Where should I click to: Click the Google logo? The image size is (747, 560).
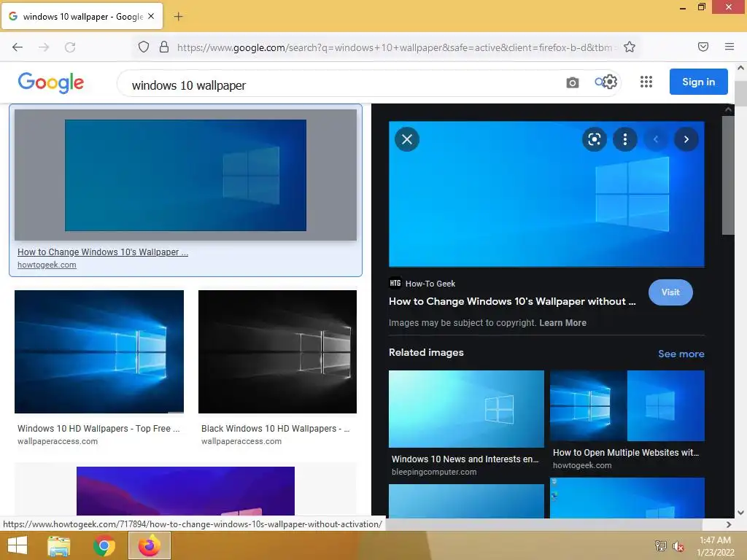click(x=51, y=82)
